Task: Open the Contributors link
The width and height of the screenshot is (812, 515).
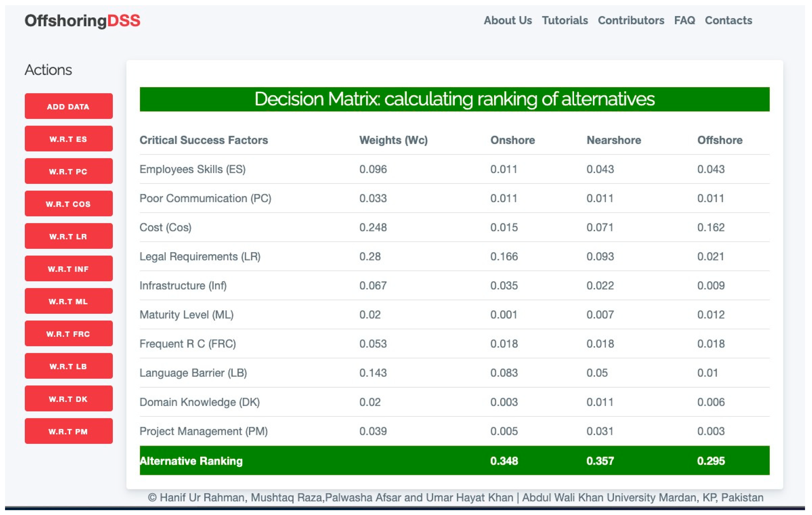Action: [631, 21]
